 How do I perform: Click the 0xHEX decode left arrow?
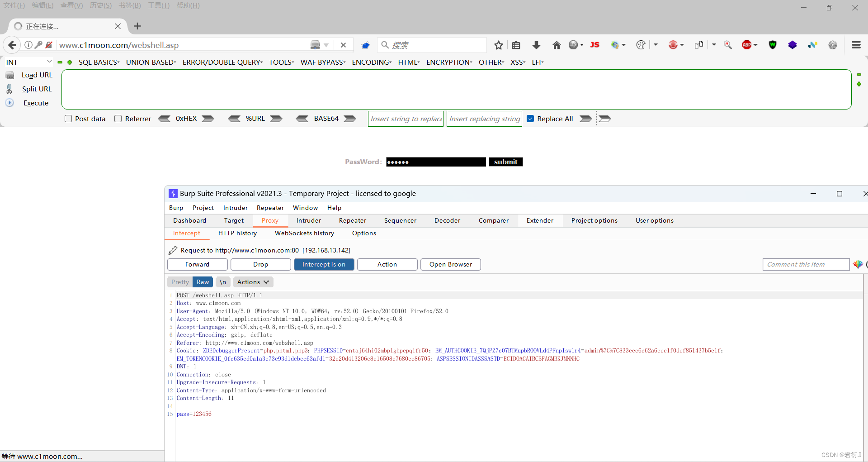tap(164, 119)
